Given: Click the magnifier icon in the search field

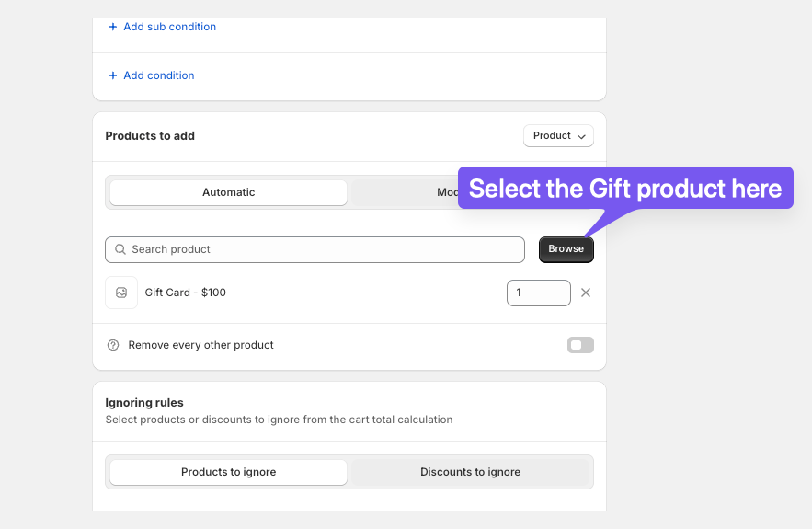Looking at the screenshot, I should [120, 249].
